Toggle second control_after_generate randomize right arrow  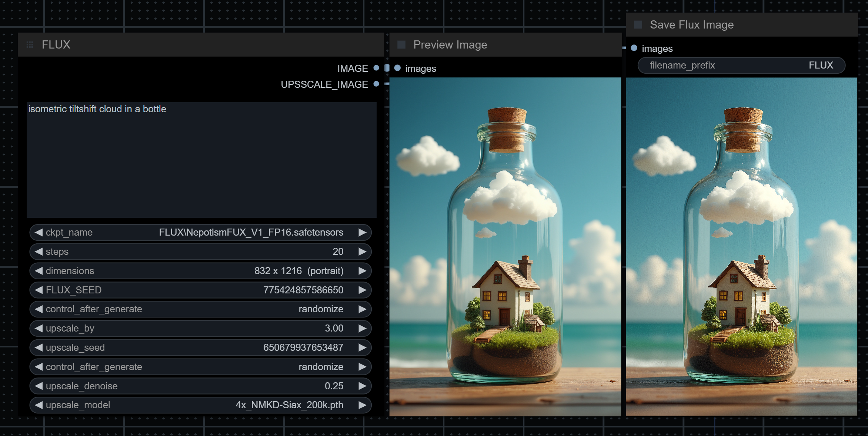(x=362, y=367)
